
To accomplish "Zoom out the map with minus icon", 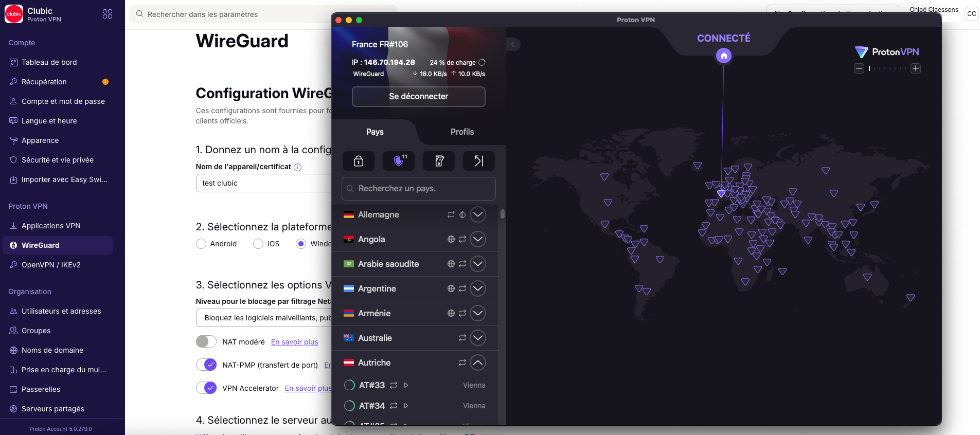I will coord(859,68).
